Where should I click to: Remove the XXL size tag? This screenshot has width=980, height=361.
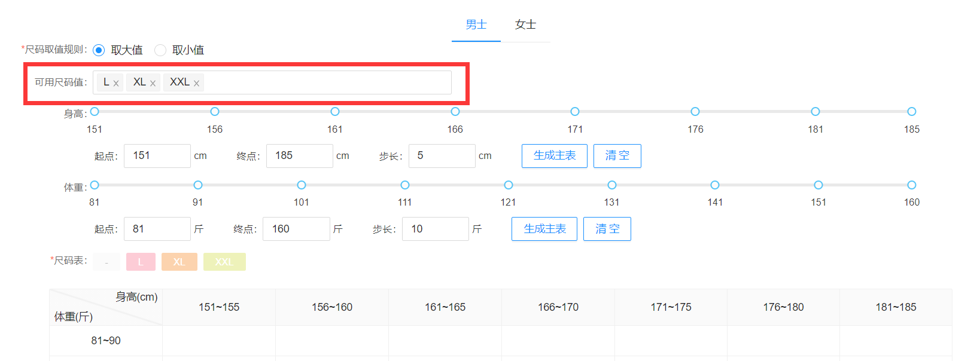point(196,84)
